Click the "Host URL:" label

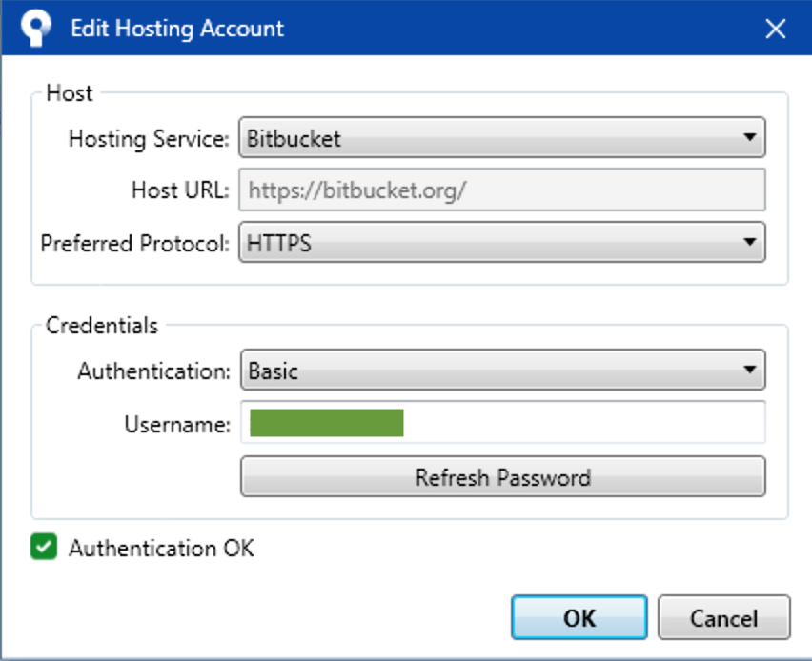coord(180,190)
